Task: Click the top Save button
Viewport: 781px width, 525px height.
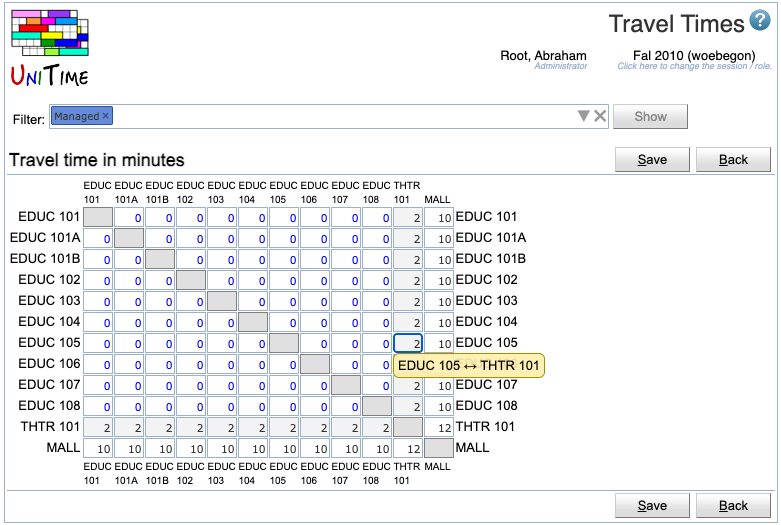Action: tap(652, 159)
